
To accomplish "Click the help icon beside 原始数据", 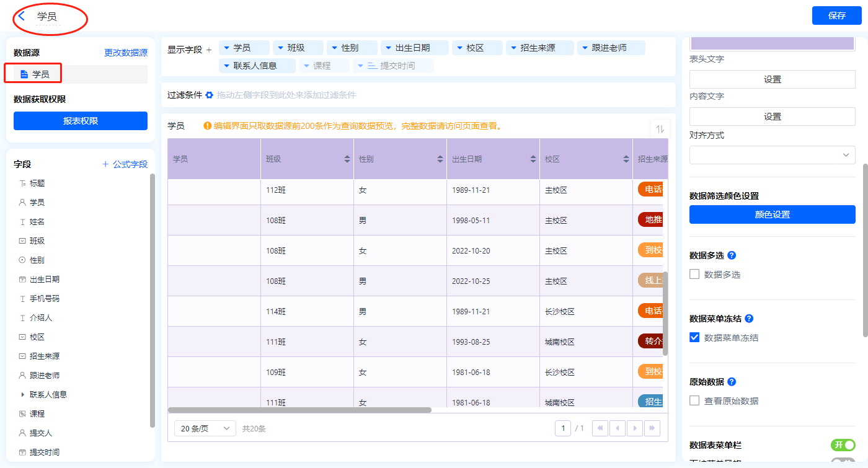I will click(x=732, y=382).
